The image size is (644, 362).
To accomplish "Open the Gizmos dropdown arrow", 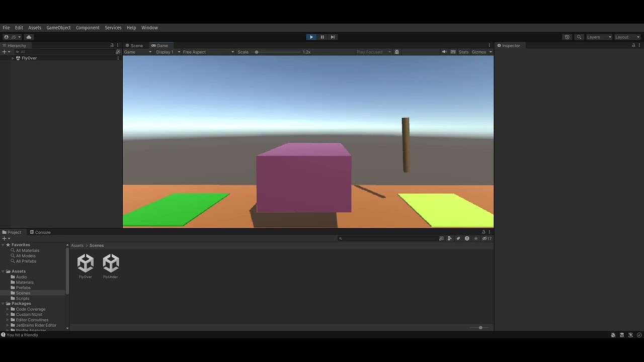I will pos(491,52).
